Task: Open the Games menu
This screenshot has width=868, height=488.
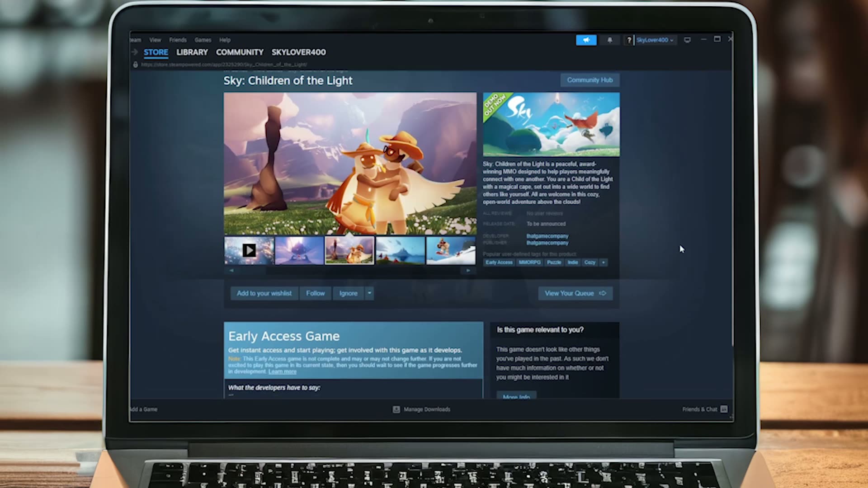Action: (203, 40)
